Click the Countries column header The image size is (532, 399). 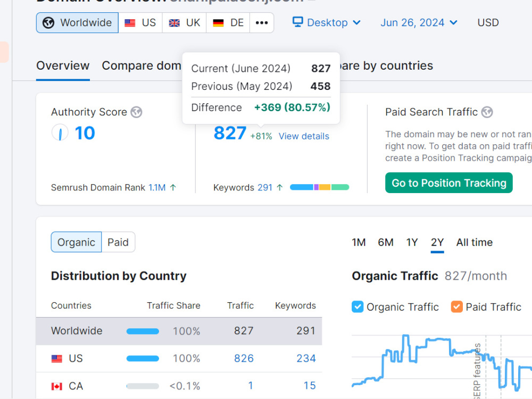pyautogui.click(x=71, y=306)
